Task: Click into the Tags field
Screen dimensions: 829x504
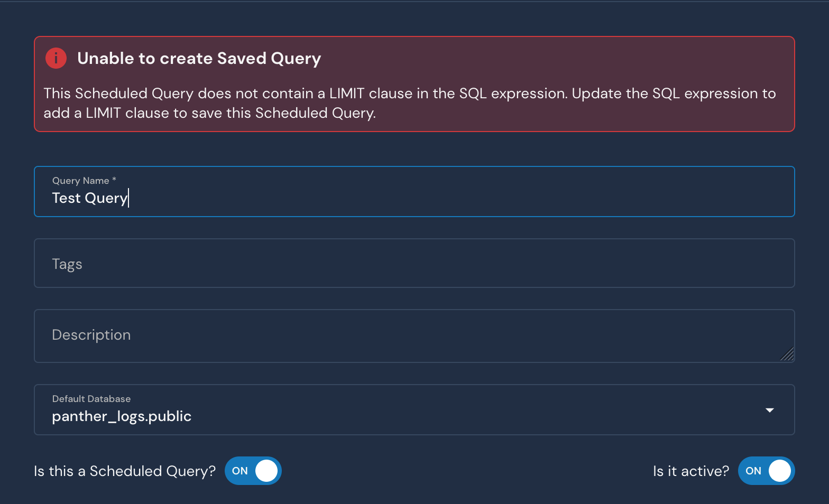Action: [414, 263]
